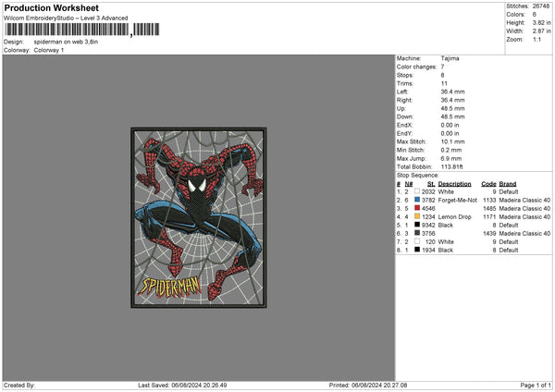
Task: Click 'Wilcom EmbroideryStudio – Level 3 Advanced' text
Action: click(66, 18)
